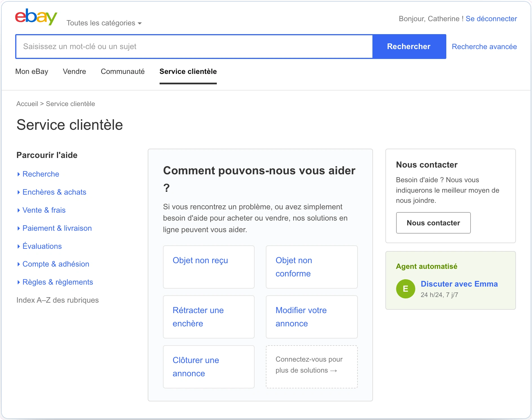
Task: Open Discuter avec Emma chat link
Action: (x=459, y=284)
